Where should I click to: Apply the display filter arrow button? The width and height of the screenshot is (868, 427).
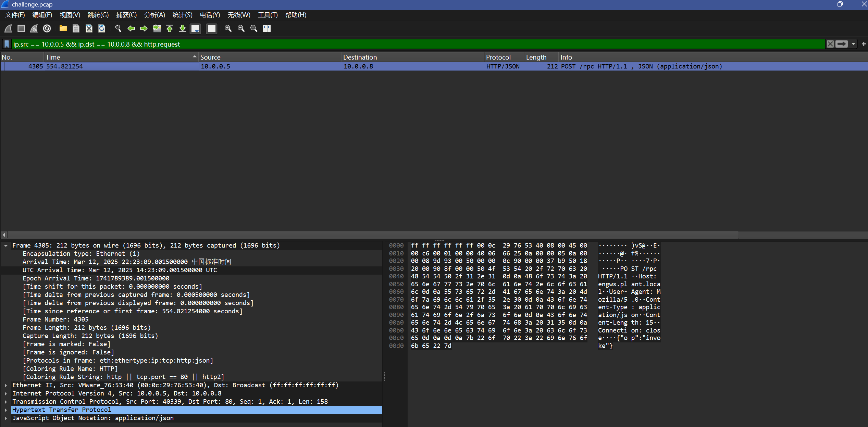coord(842,44)
